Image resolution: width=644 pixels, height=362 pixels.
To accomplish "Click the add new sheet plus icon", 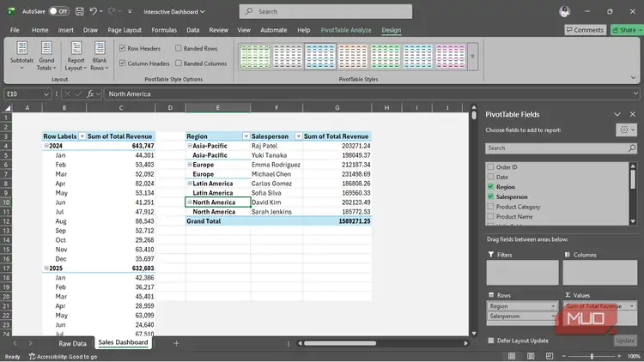I will click(x=176, y=343).
